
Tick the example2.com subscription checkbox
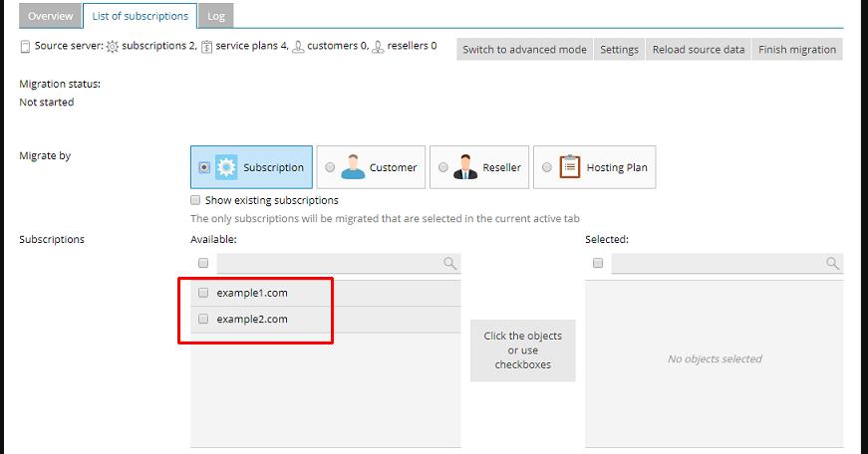click(203, 320)
